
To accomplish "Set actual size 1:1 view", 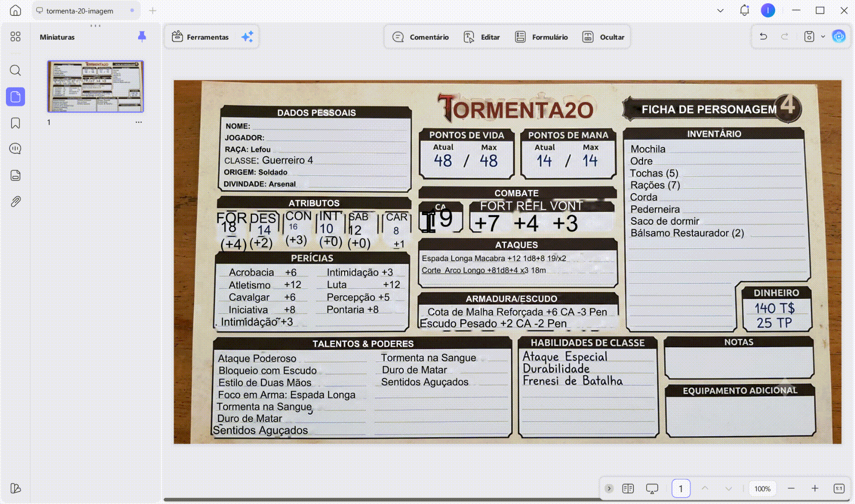I will click(x=839, y=489).
